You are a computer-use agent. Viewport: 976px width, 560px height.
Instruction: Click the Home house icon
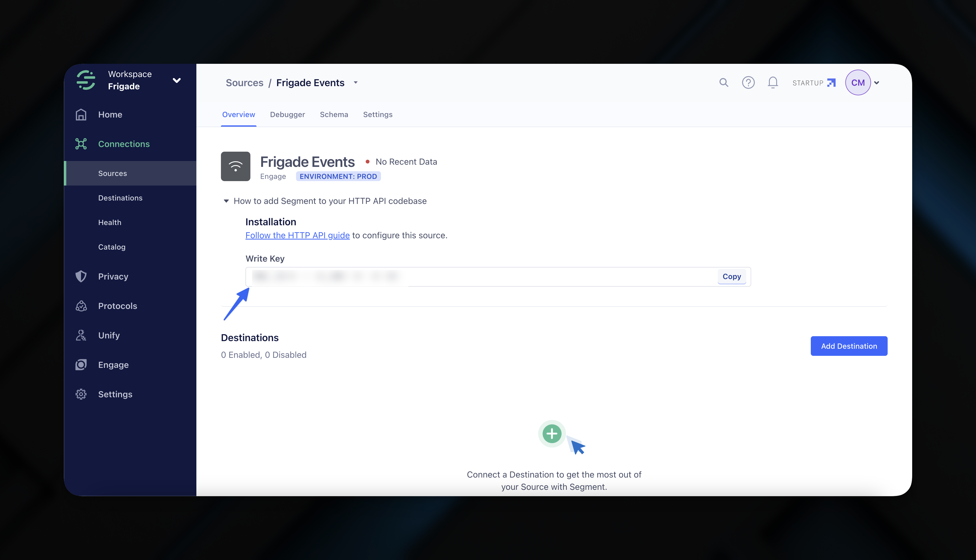[81, 115]
